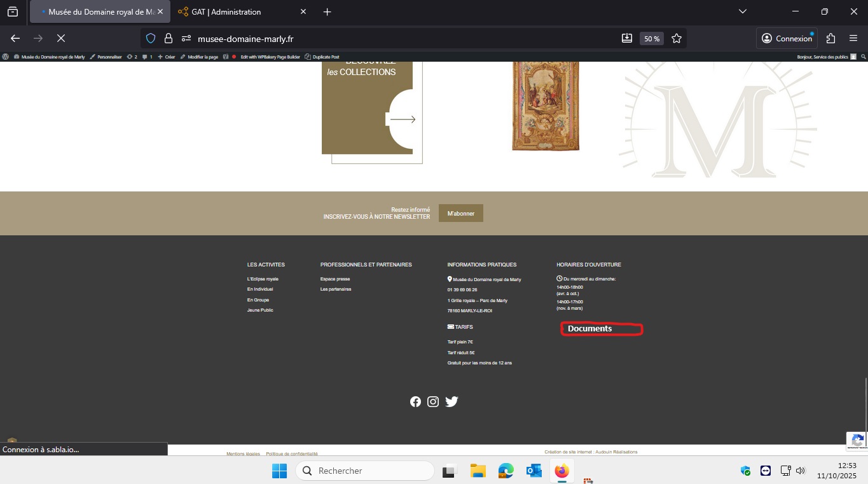868x484 pixels.
Task: Click the Twitter bird icon in footer
Action: (x=451, y=401)
